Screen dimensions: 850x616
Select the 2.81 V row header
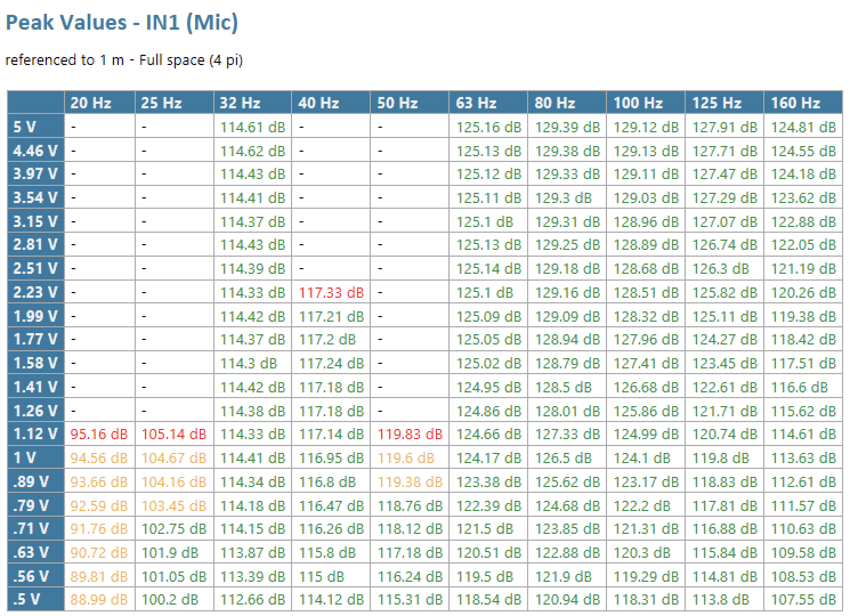(35, 245)
